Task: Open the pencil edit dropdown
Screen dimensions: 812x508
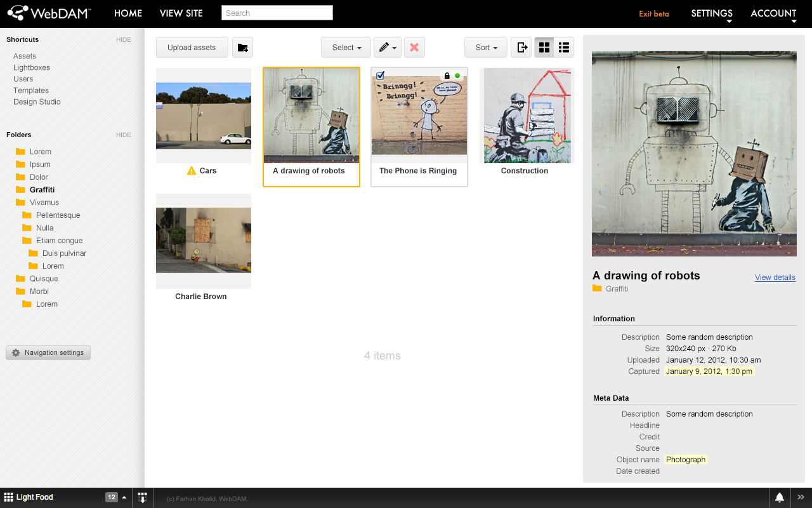Action: (388, 48)
